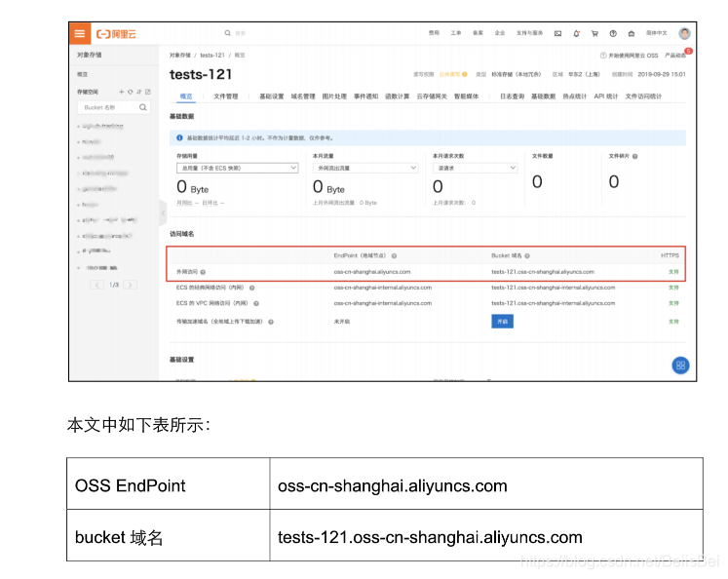The image size is (728, 579).
Task: Switch to the 事件通知 tab
Action: [365, 96]
